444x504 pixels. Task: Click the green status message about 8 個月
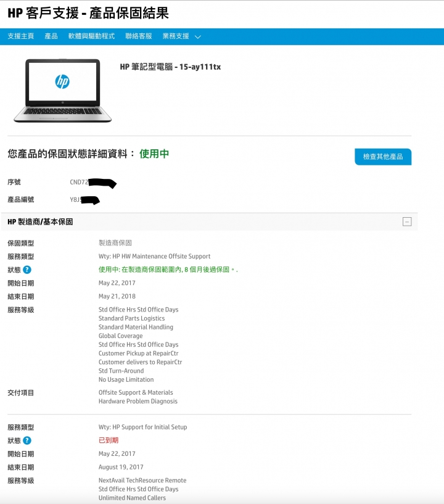(168, 270)
